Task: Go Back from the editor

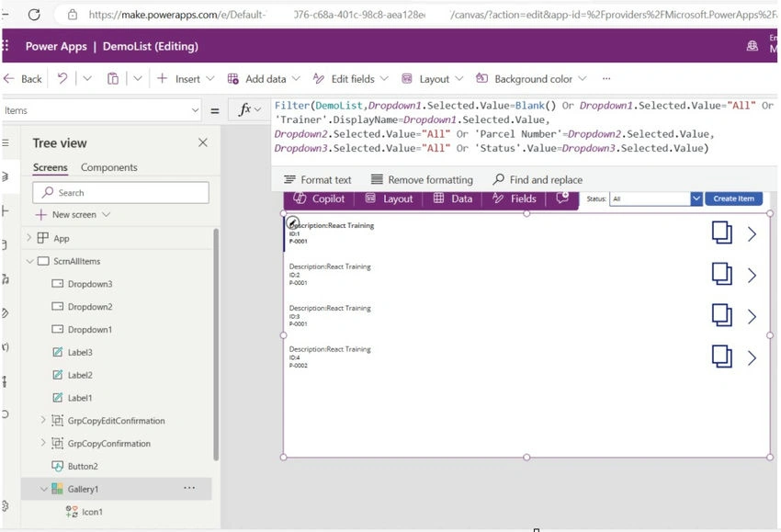Action: tap(23, 79)
